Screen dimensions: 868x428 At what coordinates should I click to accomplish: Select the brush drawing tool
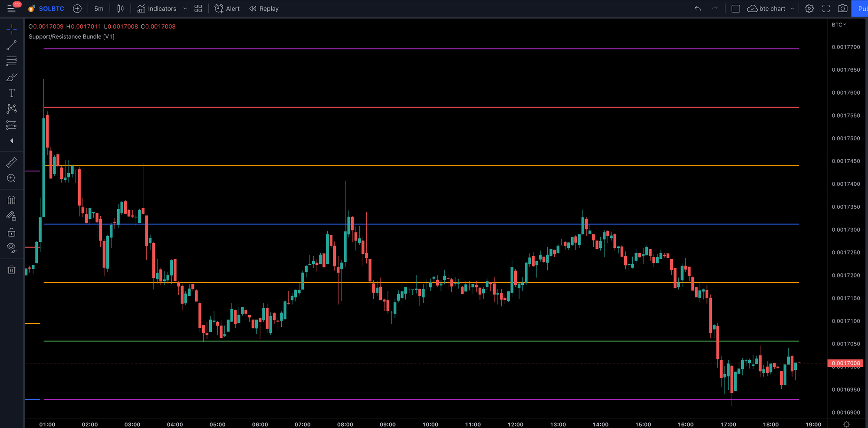tap(12, 77)
